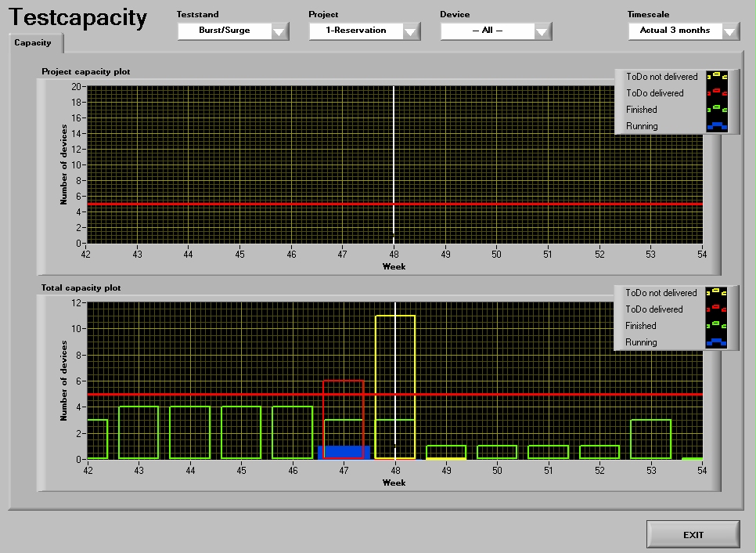Click 'Finished' label in total legend
The width and height of the screenshot is (756, 553).
coord(641,326)
